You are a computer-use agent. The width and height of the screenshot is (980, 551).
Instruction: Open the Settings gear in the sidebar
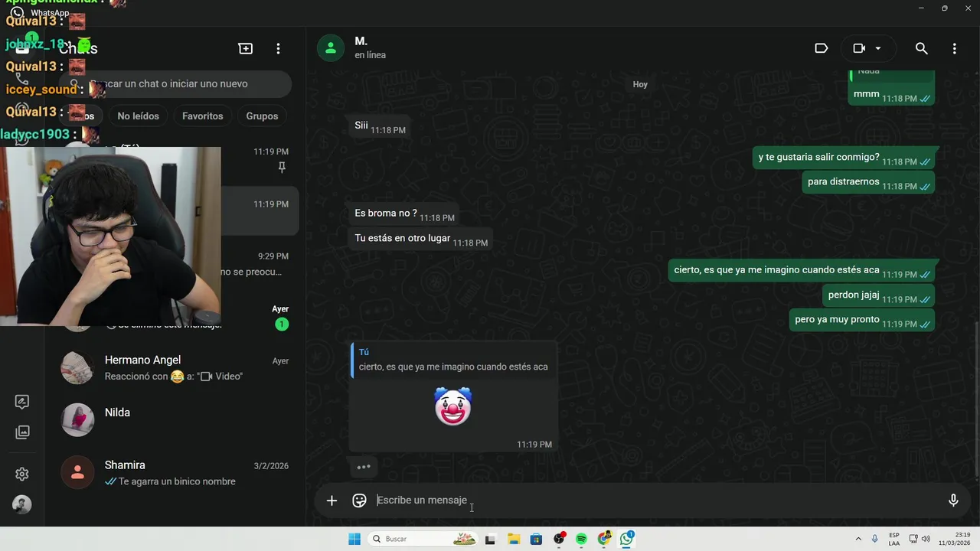[22, 474]
